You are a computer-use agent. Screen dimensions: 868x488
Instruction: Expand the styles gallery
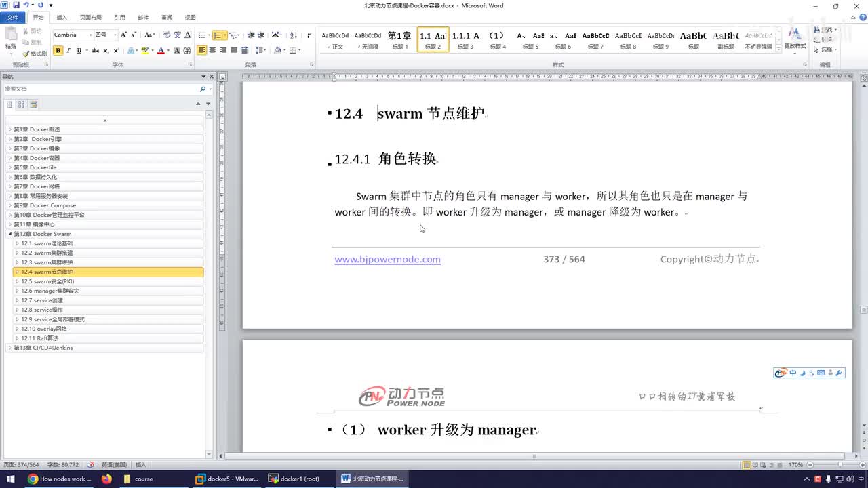click(778, 48)
